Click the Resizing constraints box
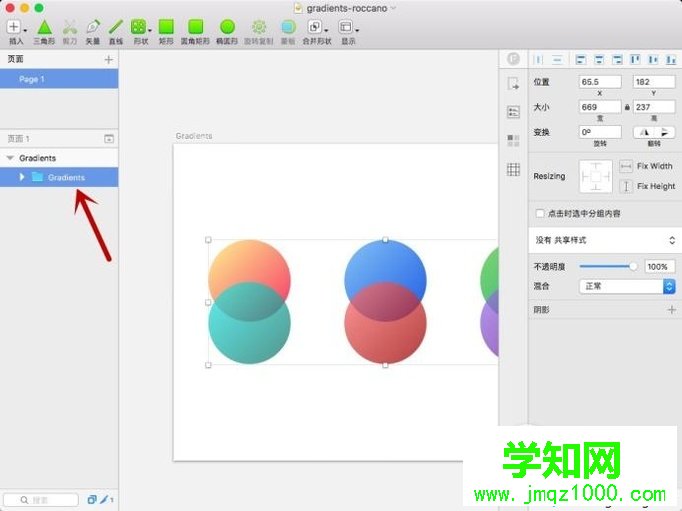682x511 pixels. click(x=596, y=177)
